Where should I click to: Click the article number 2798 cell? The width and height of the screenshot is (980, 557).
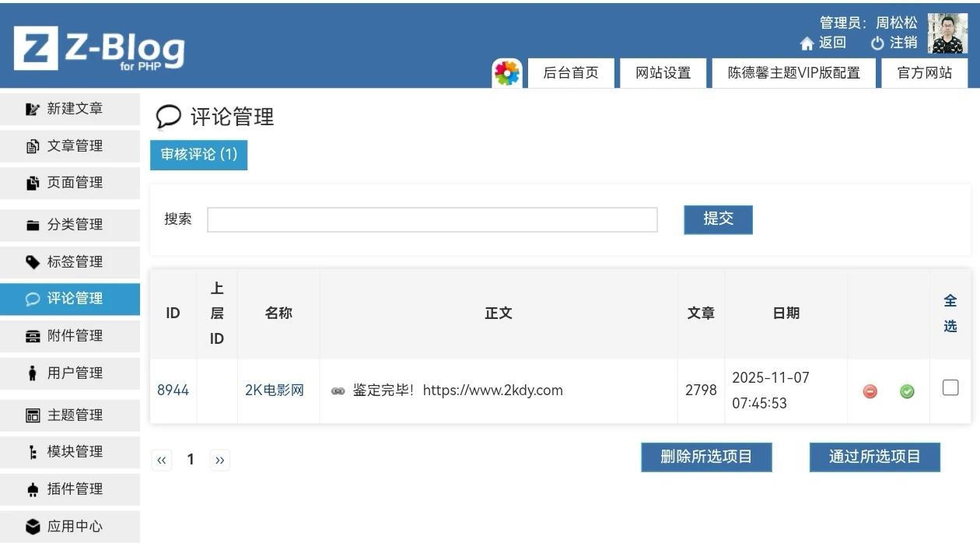[x=701, y=391]
